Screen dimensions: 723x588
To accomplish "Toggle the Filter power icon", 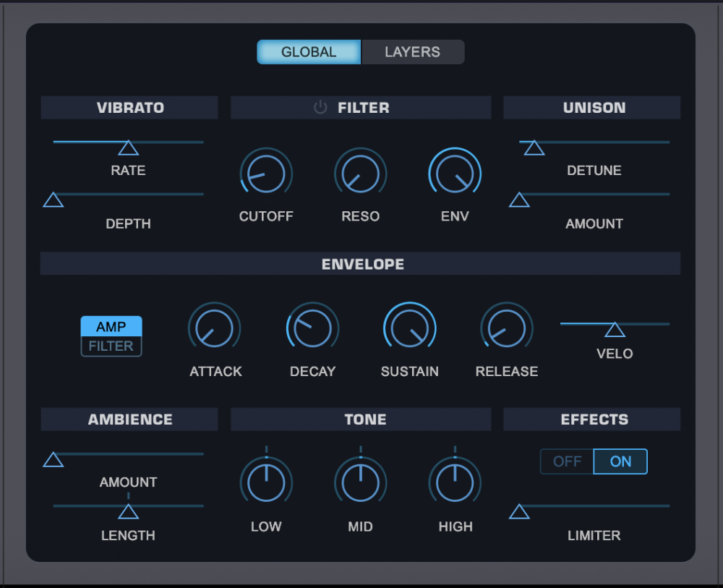I will pyautogui.click(x=320, y=108).
